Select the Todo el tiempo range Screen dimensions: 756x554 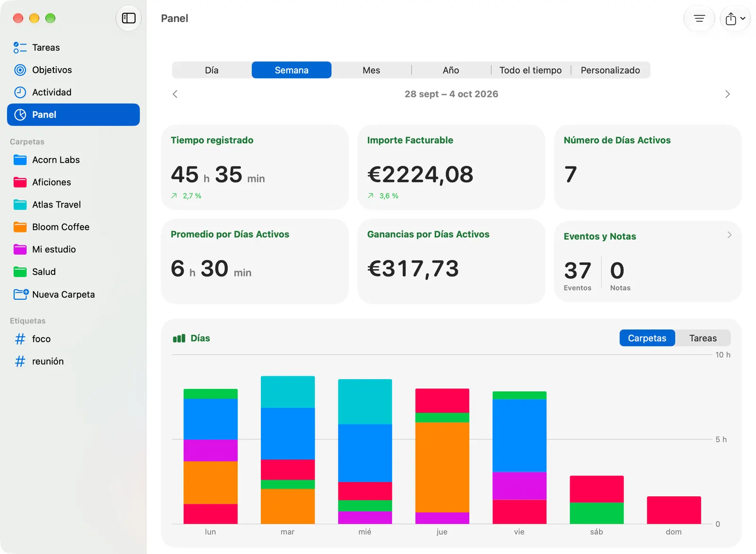(x=531, y=70)
